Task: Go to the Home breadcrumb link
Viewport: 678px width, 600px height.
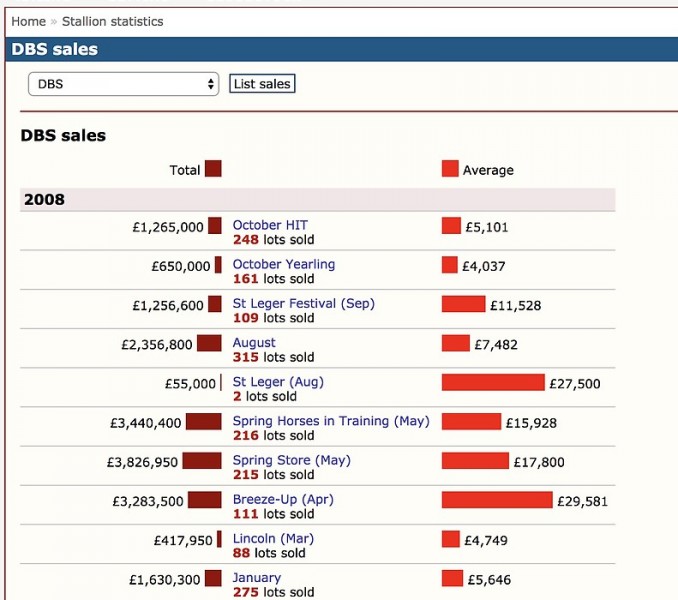Action: tap(28, 21)
